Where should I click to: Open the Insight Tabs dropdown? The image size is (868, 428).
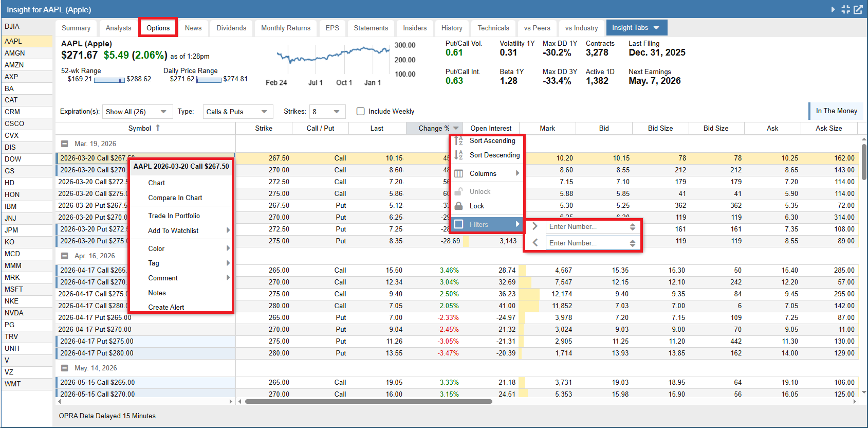pyautogui.click(x=636, y=28)
